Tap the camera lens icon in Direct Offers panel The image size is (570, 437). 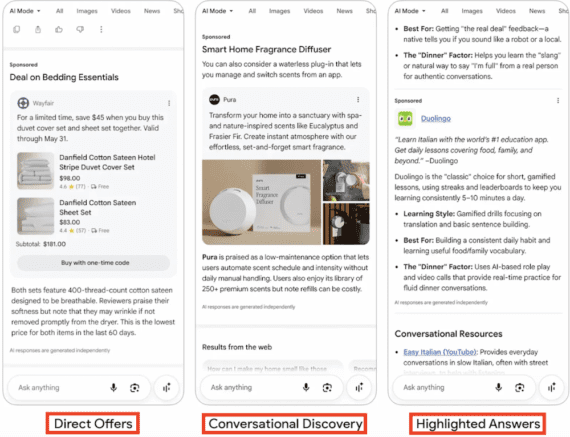tap(135, 388)
